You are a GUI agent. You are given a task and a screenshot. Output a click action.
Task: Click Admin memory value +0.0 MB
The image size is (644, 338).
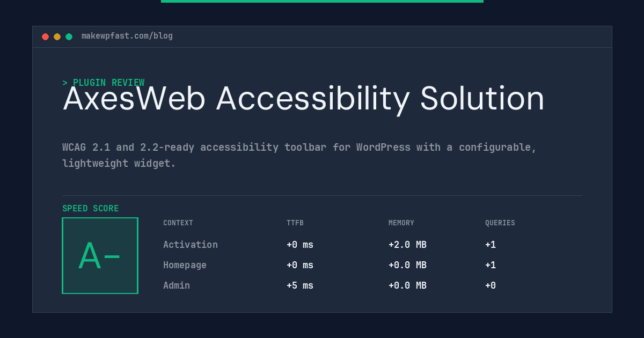click(407, 285)
